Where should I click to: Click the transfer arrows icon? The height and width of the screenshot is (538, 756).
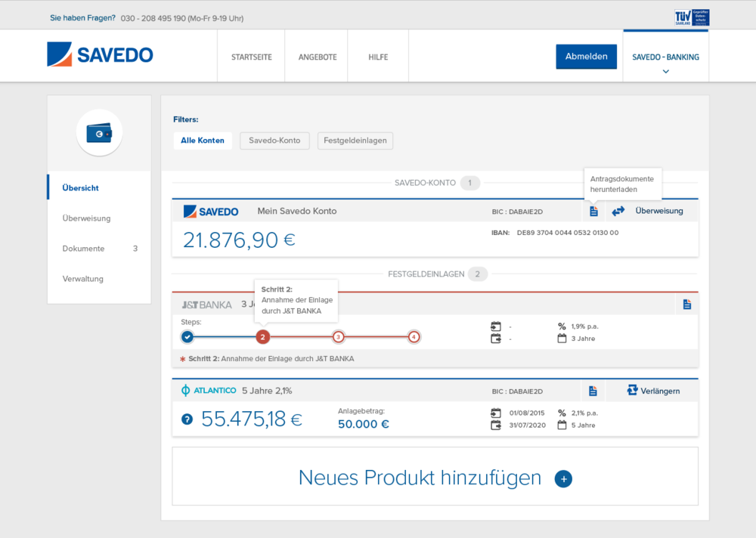618,211
